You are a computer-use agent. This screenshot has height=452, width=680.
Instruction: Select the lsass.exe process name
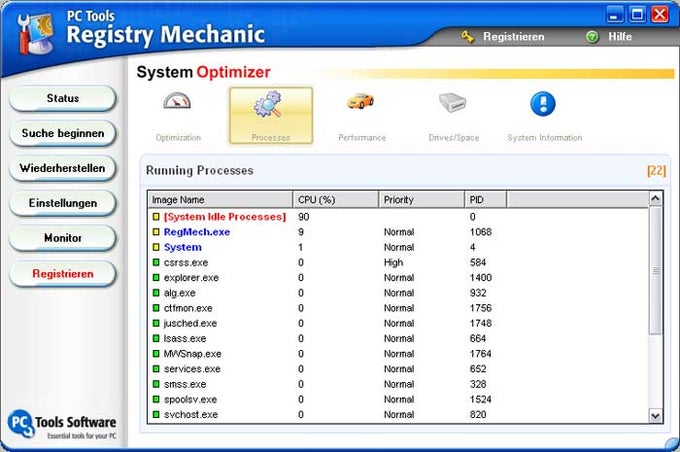185,338
